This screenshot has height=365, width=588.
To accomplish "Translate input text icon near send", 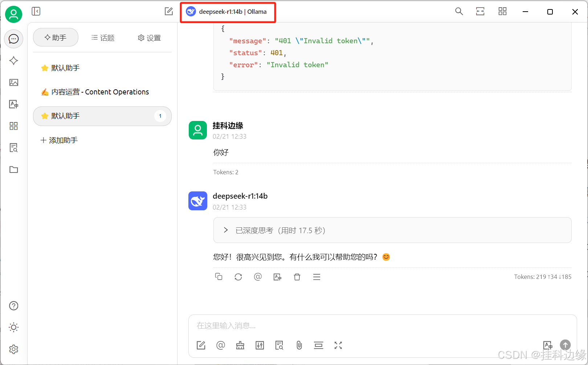I will click(548, 345).
